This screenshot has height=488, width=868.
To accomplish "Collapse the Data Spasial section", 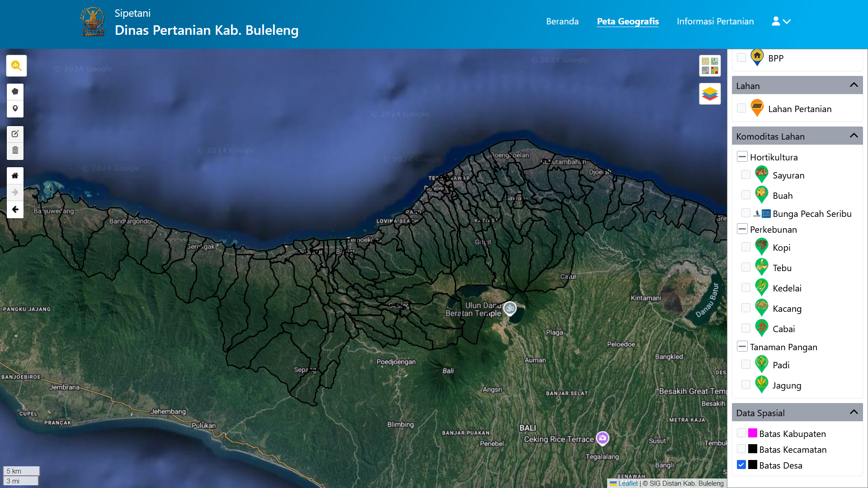I will [854, 412].
